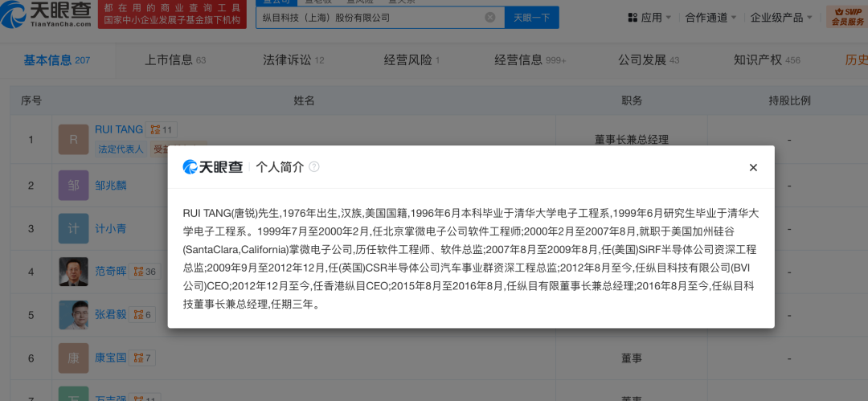Expand the 企业级产品 dropdown
The height and width of the screenshot is (401, 868).
coord(781,17)
